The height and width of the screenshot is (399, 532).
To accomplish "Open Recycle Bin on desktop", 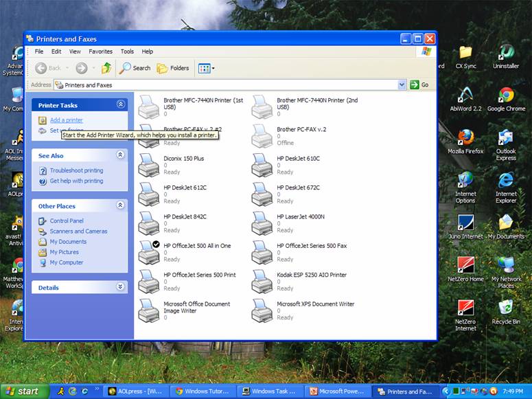I will tap(506, 312).
